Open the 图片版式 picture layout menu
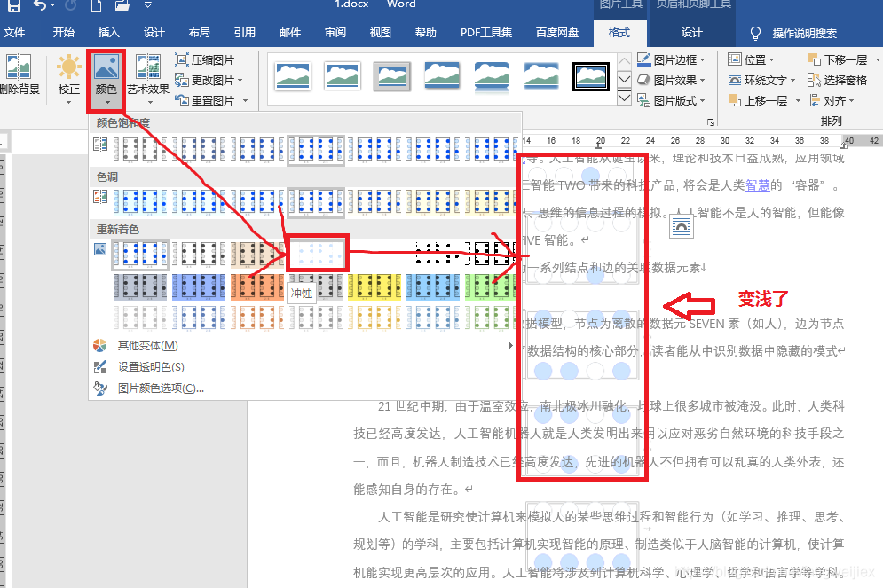 (672, 101)
